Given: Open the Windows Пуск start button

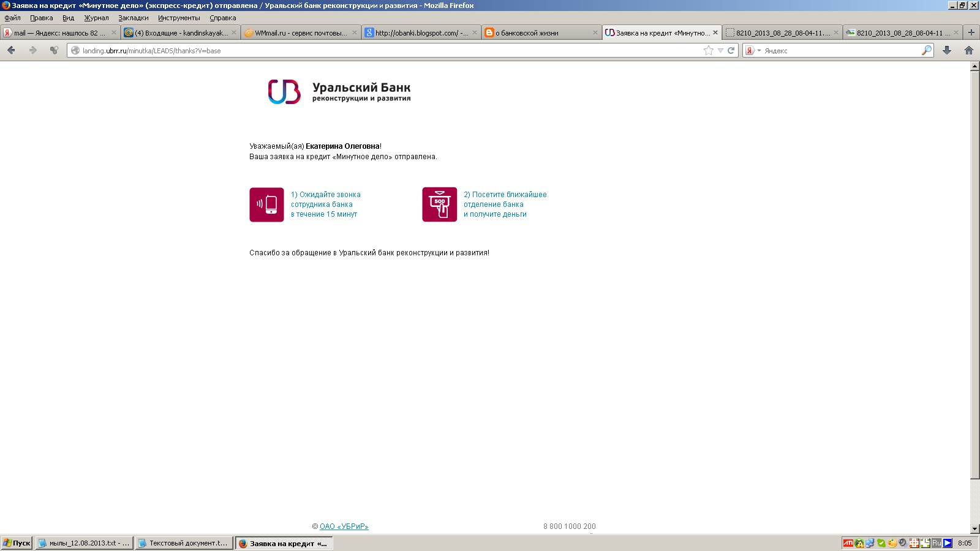Looking at the screenshot, I should [x=17, y=543].
